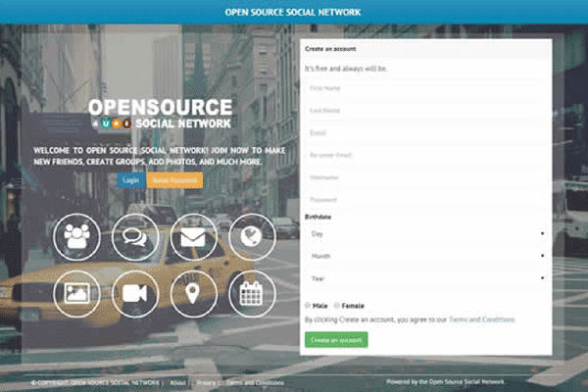Viewport: 588px width, 392px height.
Task: Expand the Month birthdate dropdown
Action: coord(425,257)
